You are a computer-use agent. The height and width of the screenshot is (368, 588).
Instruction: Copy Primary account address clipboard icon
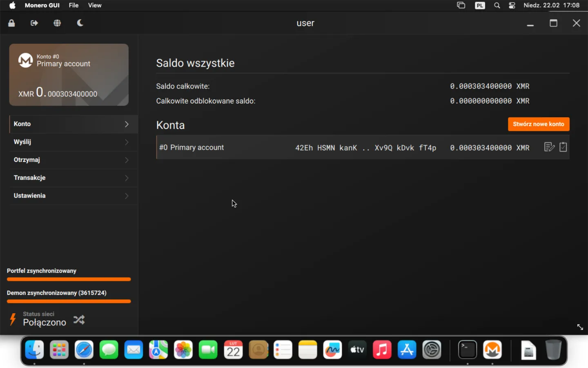coord(563,147)
